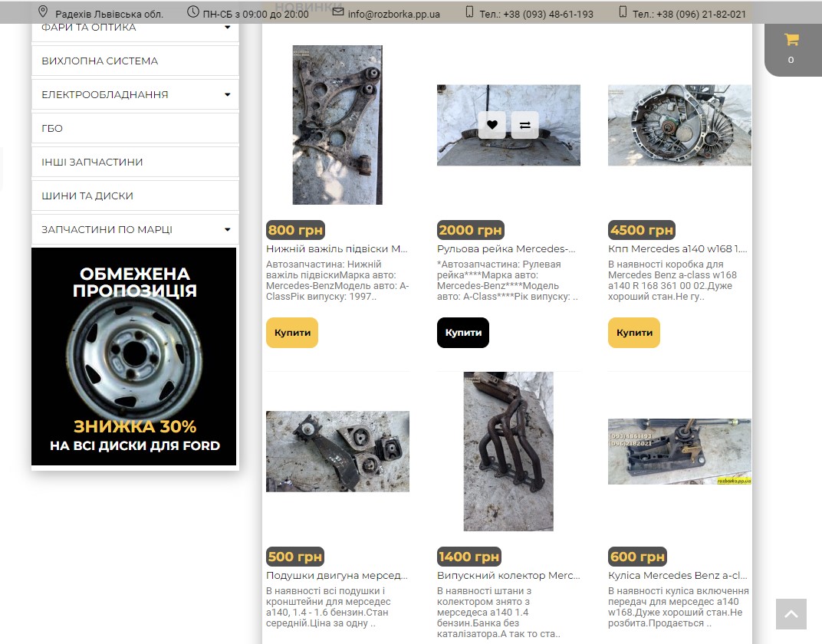
Task: Expand the ЗАПЧАСТИНИ ПО МАРЦІ submenu arrow
Action: (x=228, y=229)
